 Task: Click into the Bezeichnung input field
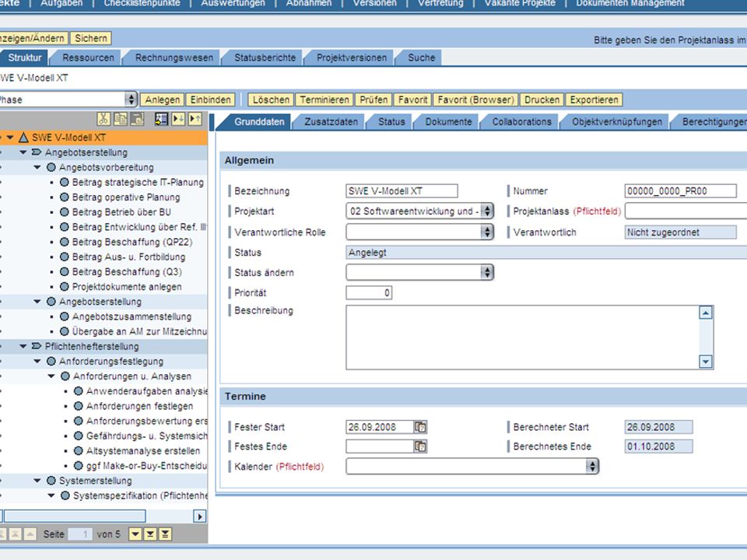[402, 191]
